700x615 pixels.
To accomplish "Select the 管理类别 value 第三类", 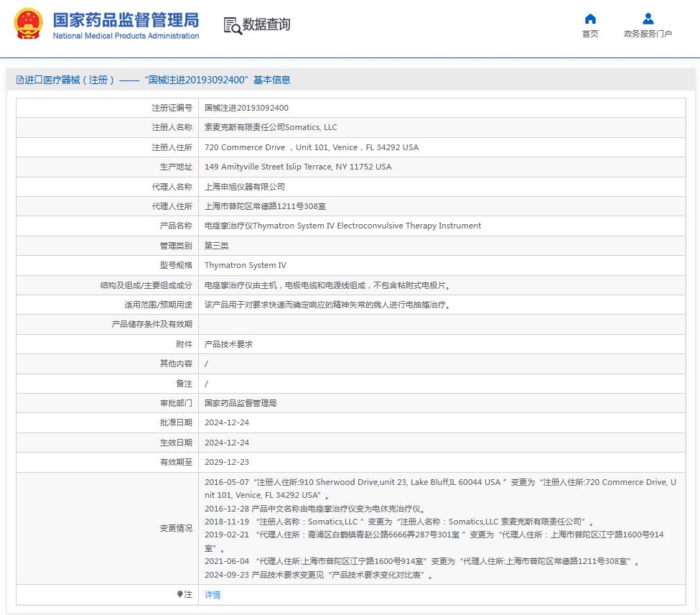I will 216,245.
